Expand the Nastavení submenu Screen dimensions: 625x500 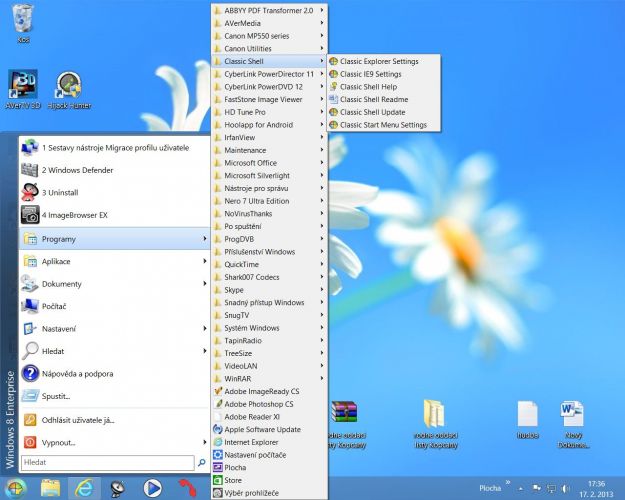[115, 329]
